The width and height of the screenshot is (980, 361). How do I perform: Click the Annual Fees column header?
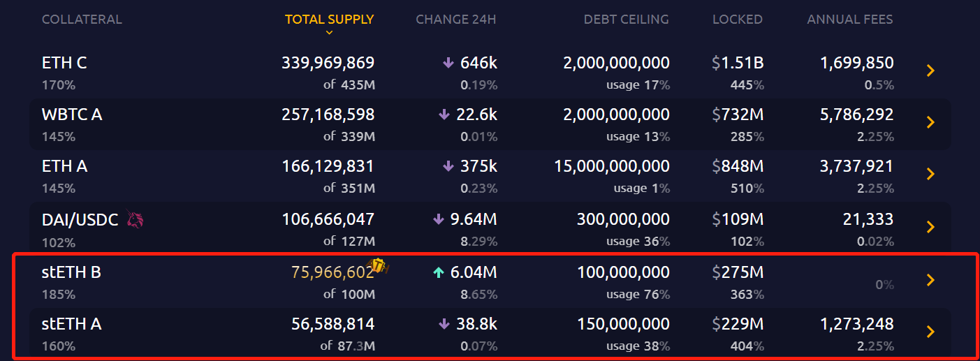click(849, 20)
